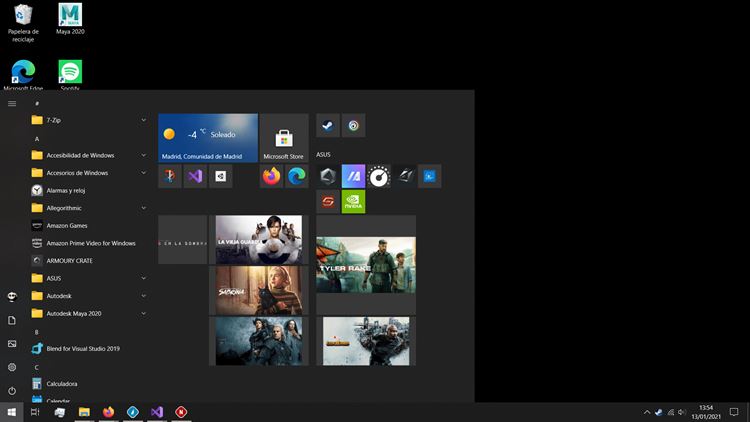
Task: Open the red S logo tile
Action: [328, 201]
